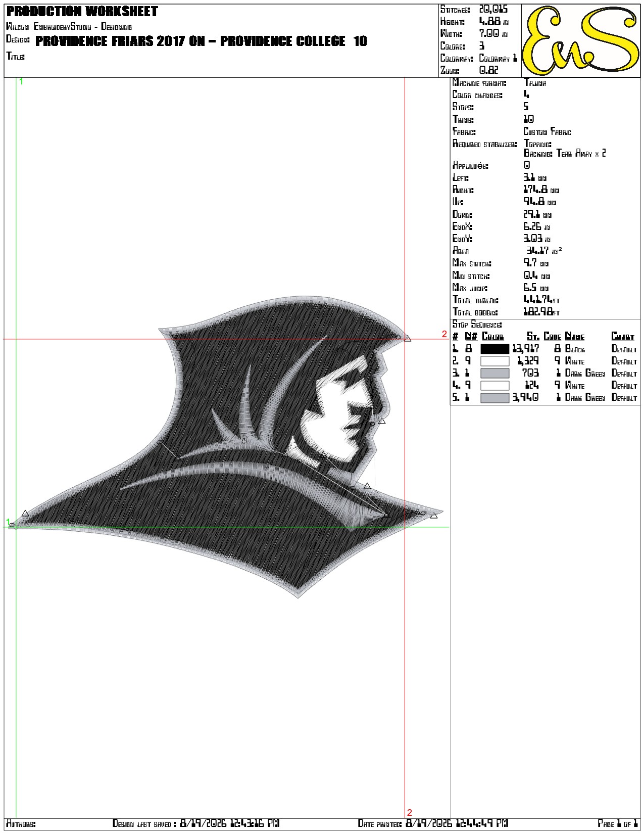Select the white swatch beside 1,329 stitches
The height and width of the screenshot is (834, 644).
point(494,361)
